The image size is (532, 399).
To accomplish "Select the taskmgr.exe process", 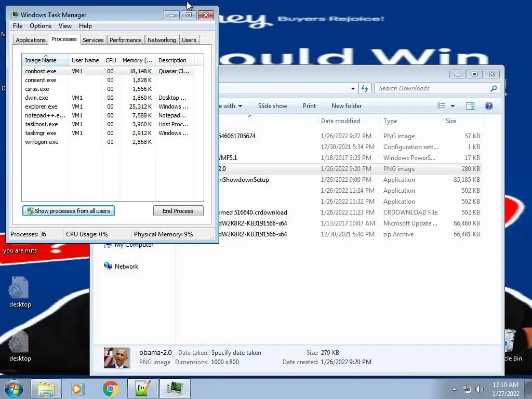I will (x=108, y=133).
